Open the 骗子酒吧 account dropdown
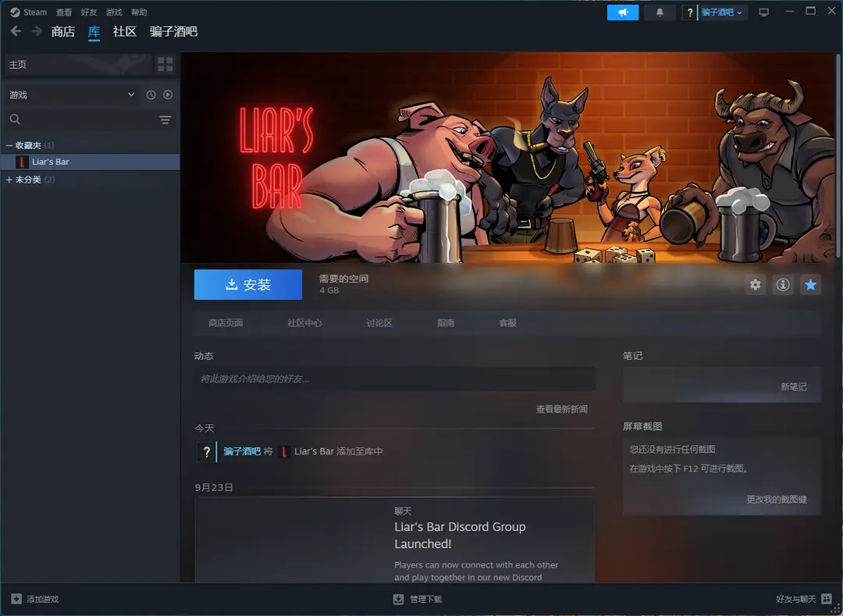The image size is (843, 616). pos(722,12)
